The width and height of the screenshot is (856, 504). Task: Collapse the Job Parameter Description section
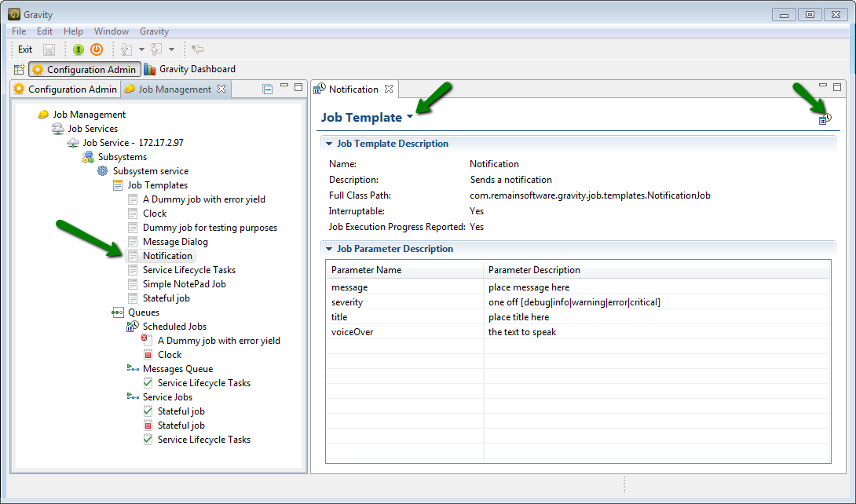[x=330, y=249]
